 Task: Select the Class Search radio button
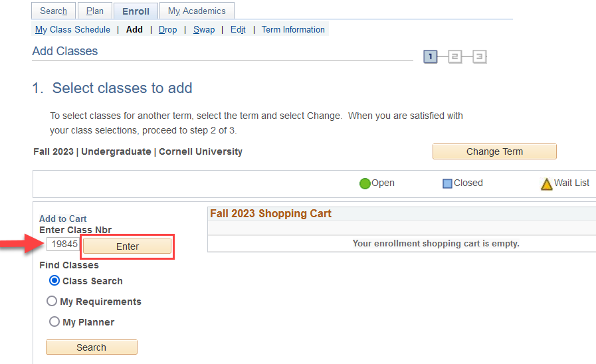54,280
